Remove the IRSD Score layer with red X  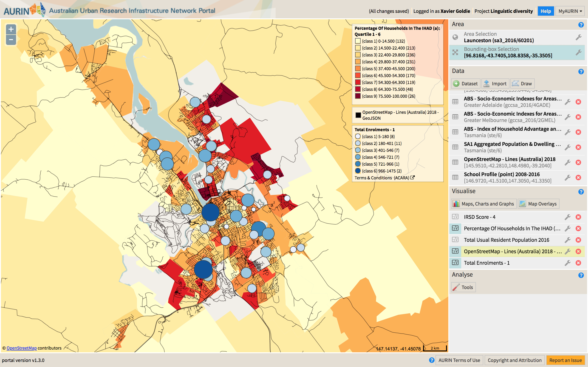(578, 217)
